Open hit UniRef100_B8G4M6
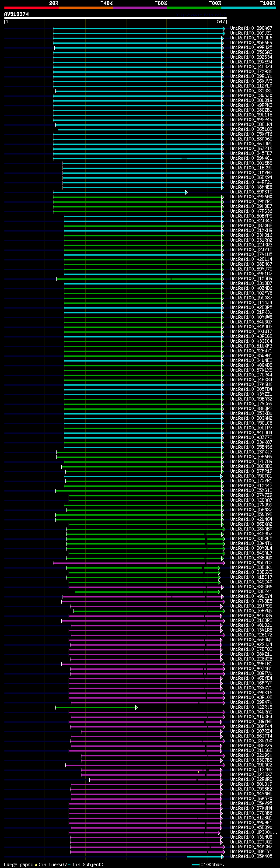Screen dimensions: 280x868 click(251, 587)
